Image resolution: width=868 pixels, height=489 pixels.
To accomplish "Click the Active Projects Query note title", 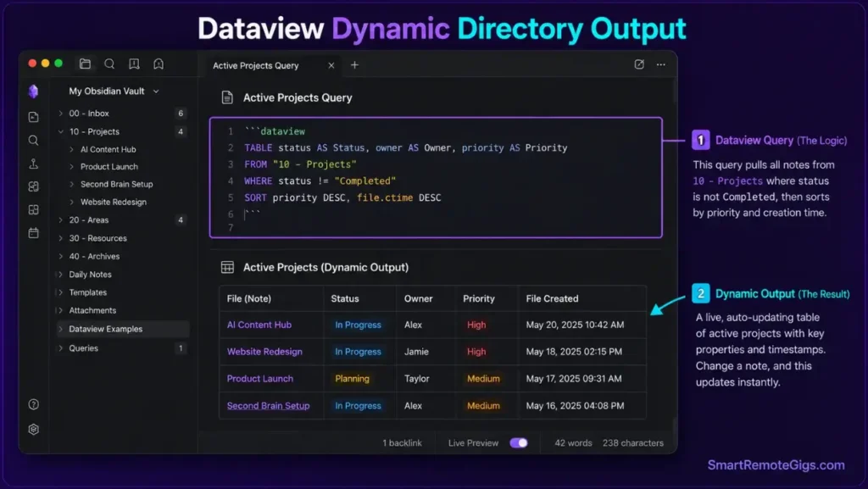I will click(x=298, y=98).
